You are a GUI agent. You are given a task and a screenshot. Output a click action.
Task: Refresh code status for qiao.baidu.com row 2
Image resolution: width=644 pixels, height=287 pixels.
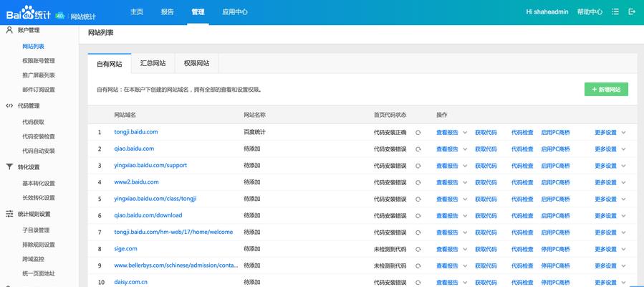418,149
